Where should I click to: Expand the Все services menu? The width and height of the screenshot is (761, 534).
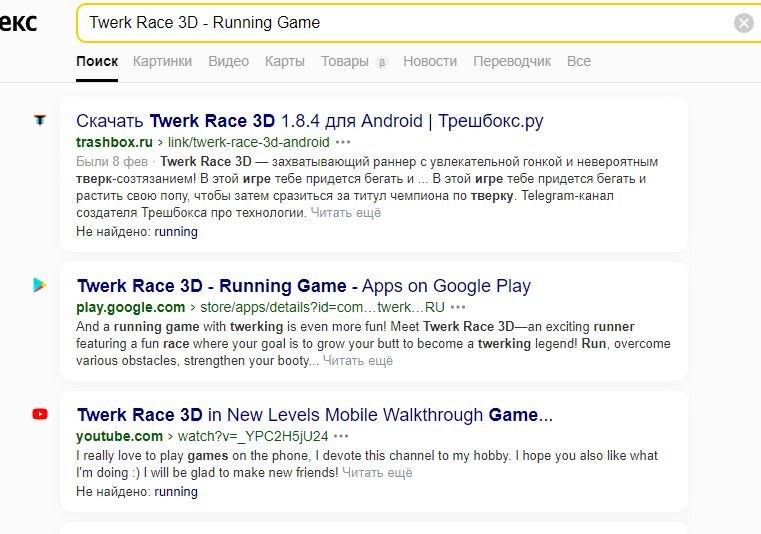click(579, 61)
